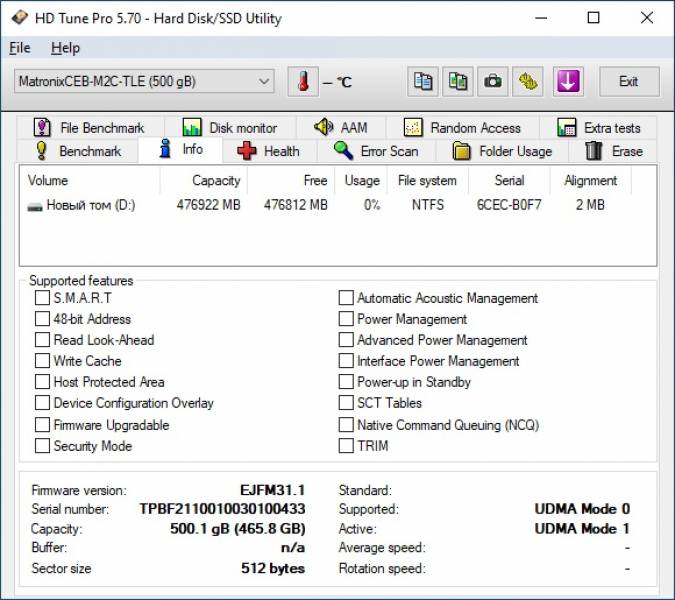This screenshot has height=600, width=675.
Task: Click capacity value 500.1 gB (465.8 GB)
Action: tap(238, 529)
